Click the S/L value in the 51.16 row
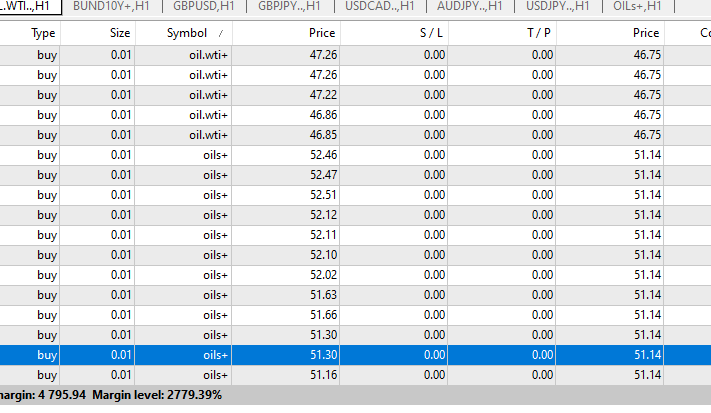Image resolution: width=711 pixels, height=413 pixels. [434, 375]
